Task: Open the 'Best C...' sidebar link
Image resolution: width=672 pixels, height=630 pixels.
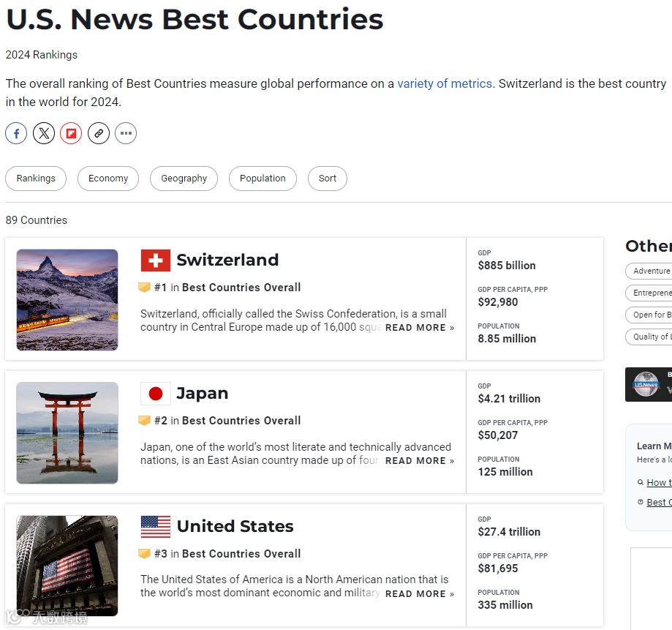Action: tap(659, 502)
